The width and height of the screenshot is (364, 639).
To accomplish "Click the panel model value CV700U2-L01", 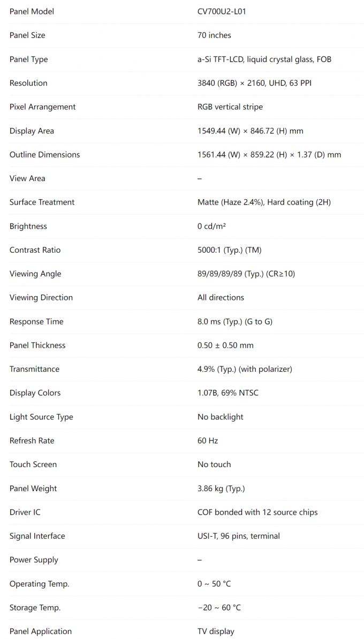I will (x=222, y=11).
